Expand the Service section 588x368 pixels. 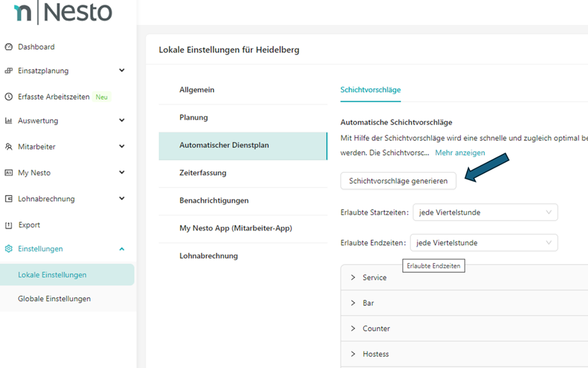[353, 278]
